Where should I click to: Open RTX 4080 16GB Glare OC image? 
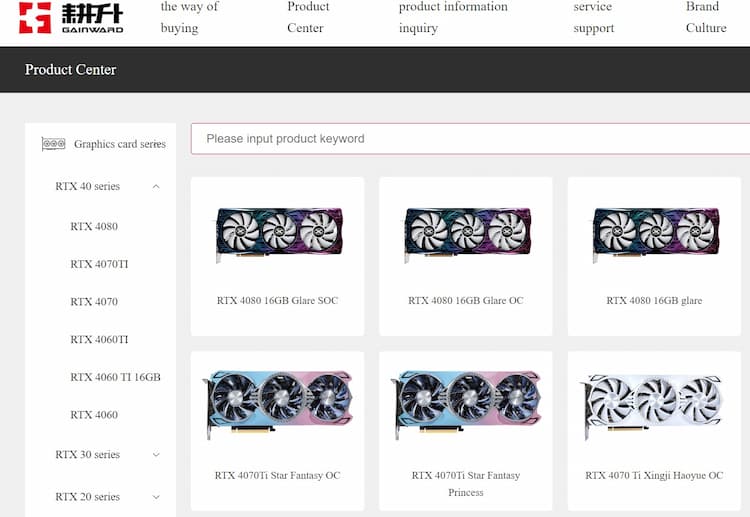[468, 234]
